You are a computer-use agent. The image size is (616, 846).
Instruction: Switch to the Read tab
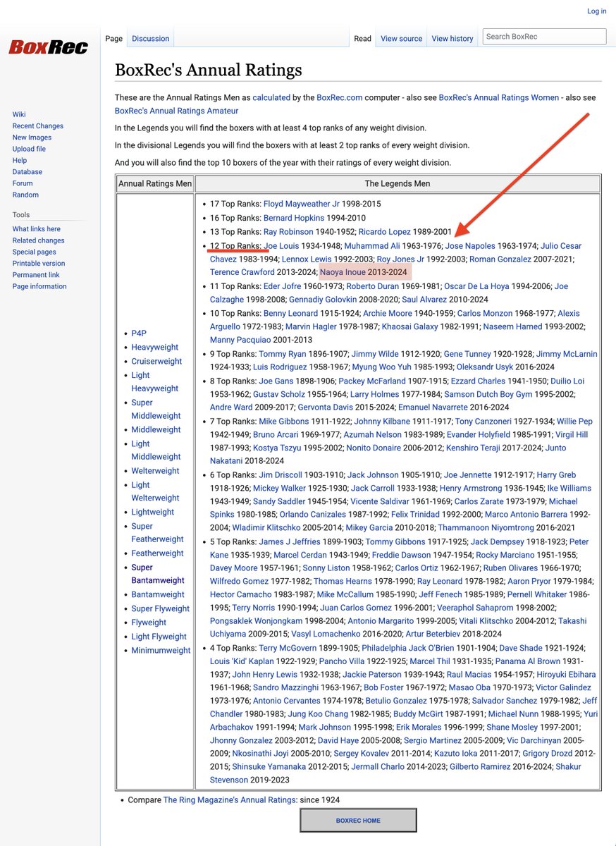pos(363,39)
